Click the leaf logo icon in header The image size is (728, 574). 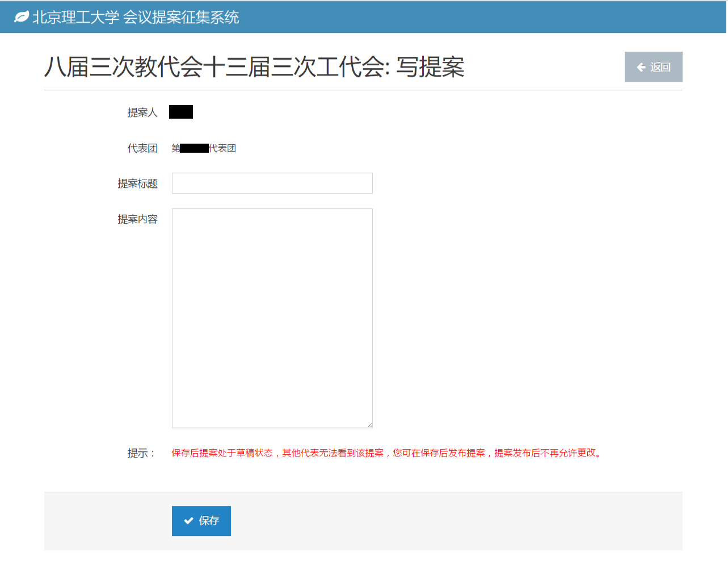coord(22,17)
